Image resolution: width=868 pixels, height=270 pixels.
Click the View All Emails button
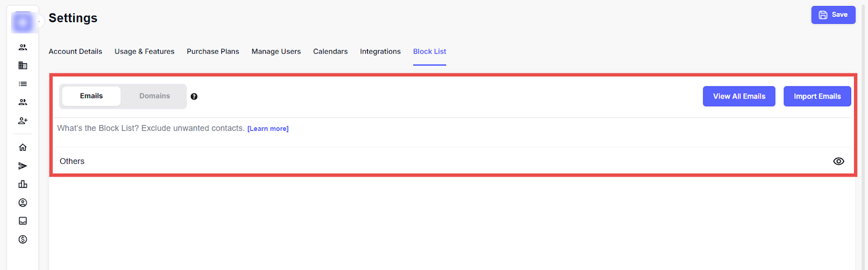click(739, 97)
